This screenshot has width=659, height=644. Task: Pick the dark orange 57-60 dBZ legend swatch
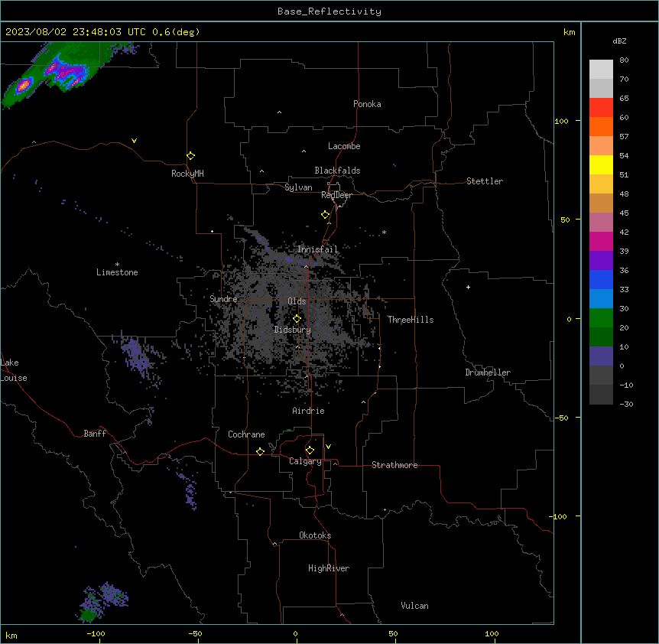(x=601, y=126)
